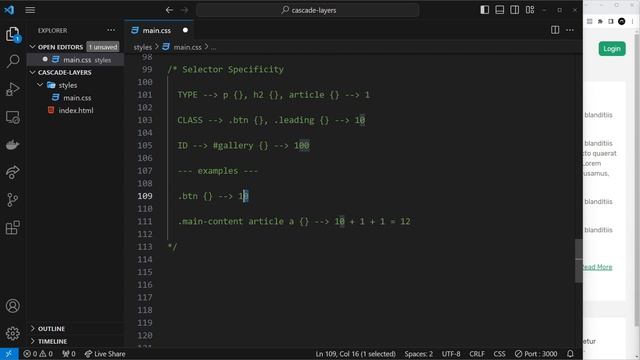640x360 pixels.
Task: Click the 1 unsaved badge in Open Editors
Action: (x=103, y=47)
